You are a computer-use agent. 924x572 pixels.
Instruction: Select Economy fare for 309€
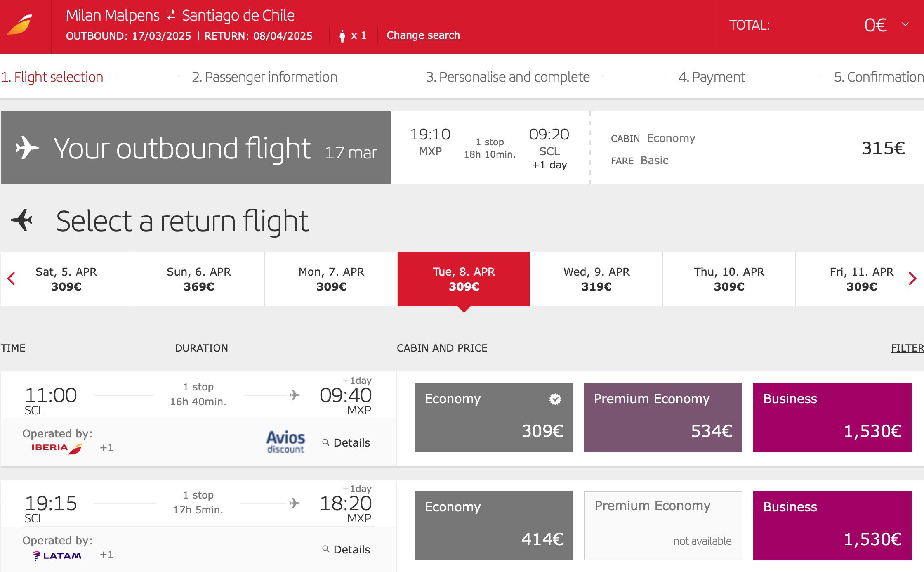tap(494, 418)
